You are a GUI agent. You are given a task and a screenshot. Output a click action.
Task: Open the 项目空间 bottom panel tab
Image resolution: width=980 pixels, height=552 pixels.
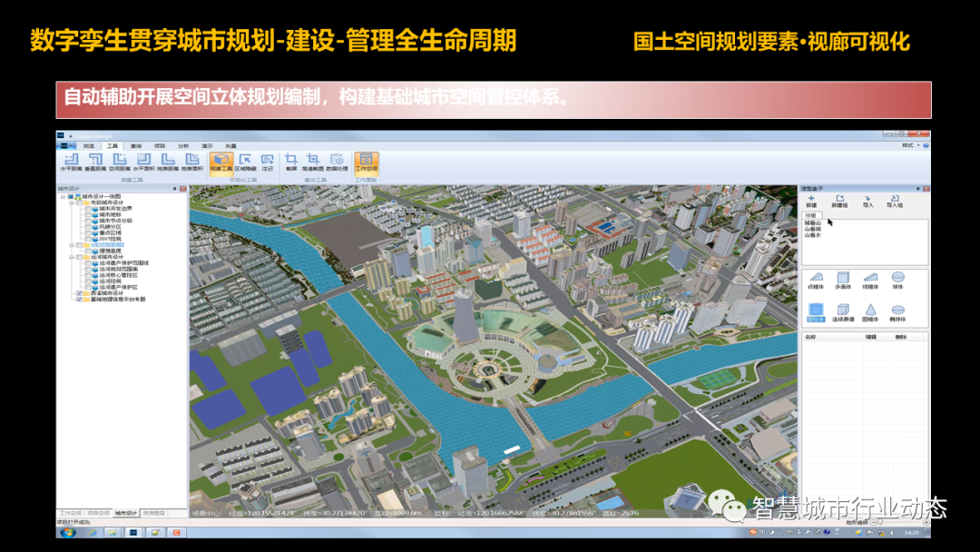(98, 513)
